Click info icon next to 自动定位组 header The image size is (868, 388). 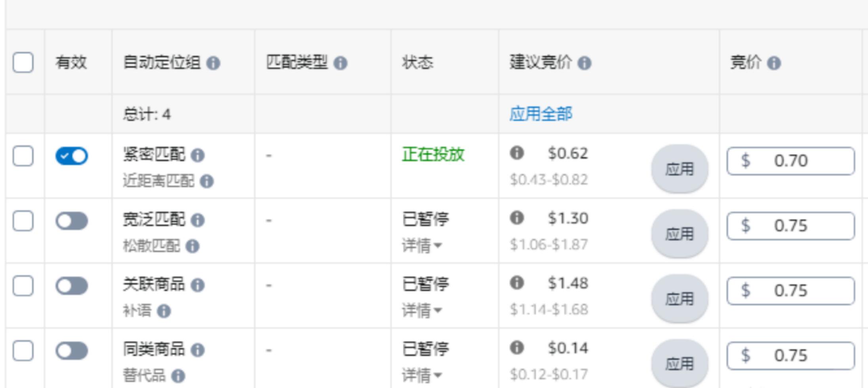(213, 63)
